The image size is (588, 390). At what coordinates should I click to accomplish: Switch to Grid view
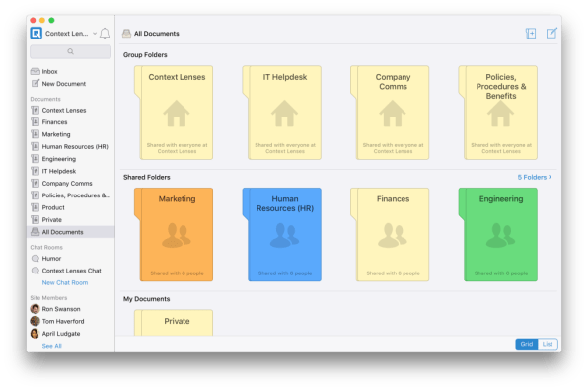point(527,344)
